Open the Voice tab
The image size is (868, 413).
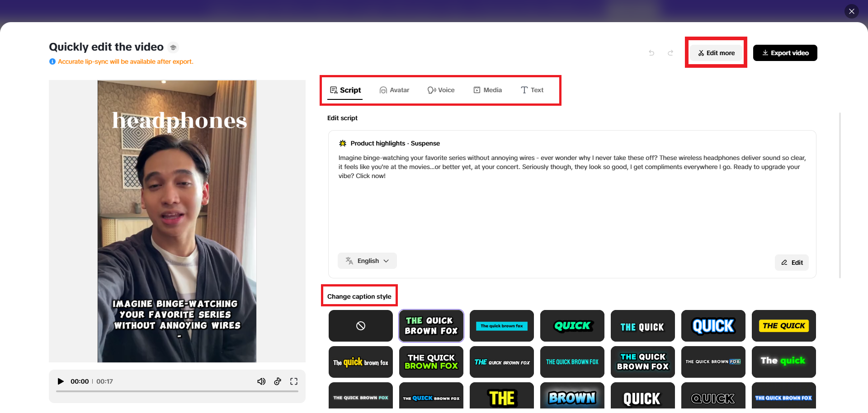tap(441, 90)
